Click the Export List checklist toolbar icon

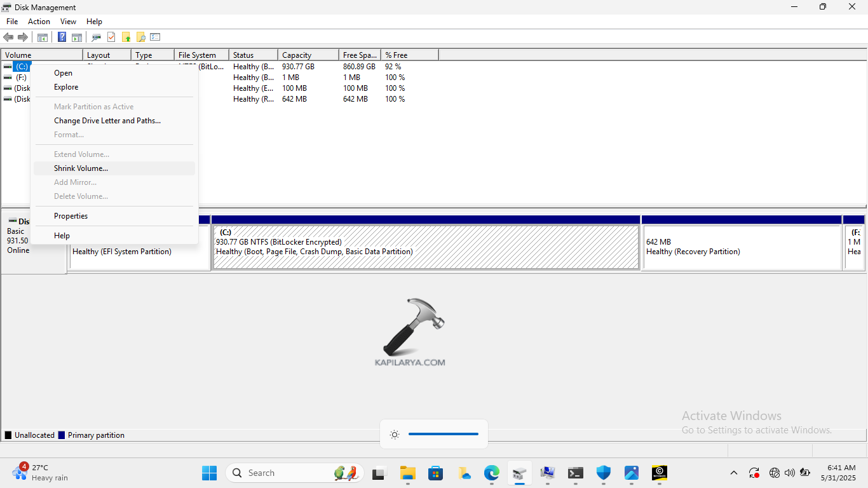point(155,37)
